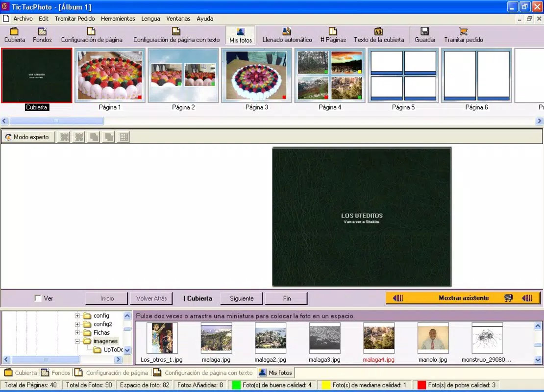
Task: Switch to bottom Fondos tab
Action: pos(56,373)
